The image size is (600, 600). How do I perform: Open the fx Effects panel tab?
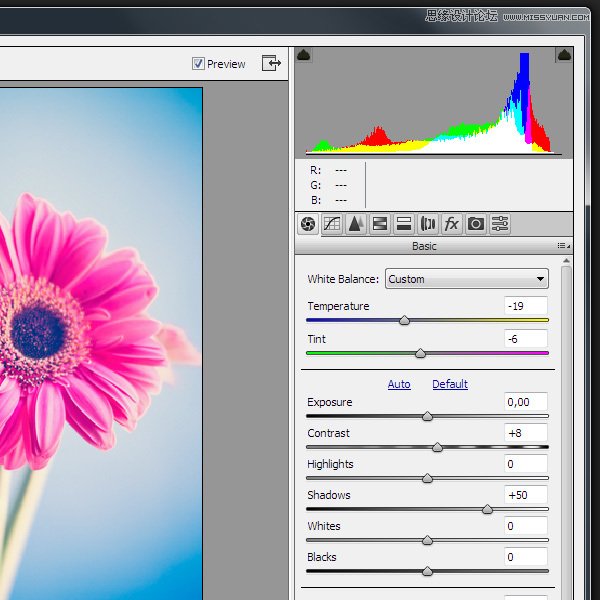click(452, 224)
